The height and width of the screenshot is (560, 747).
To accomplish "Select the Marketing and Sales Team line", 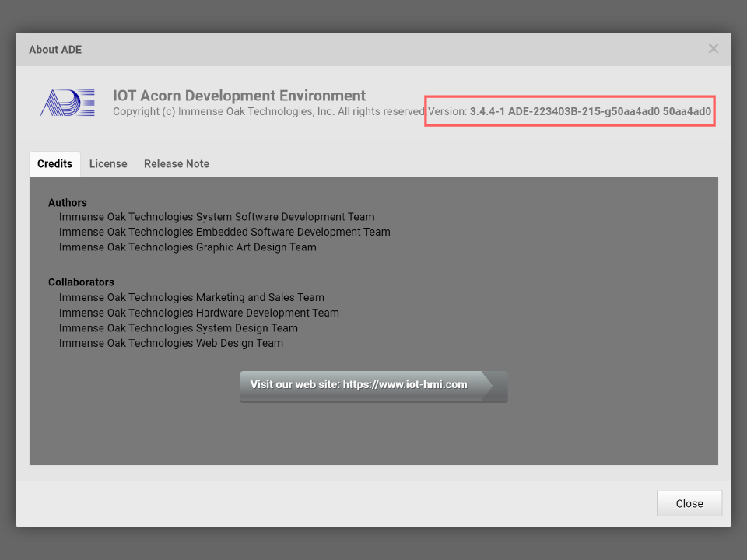I will pyautogui.click(x=191, y=297).
